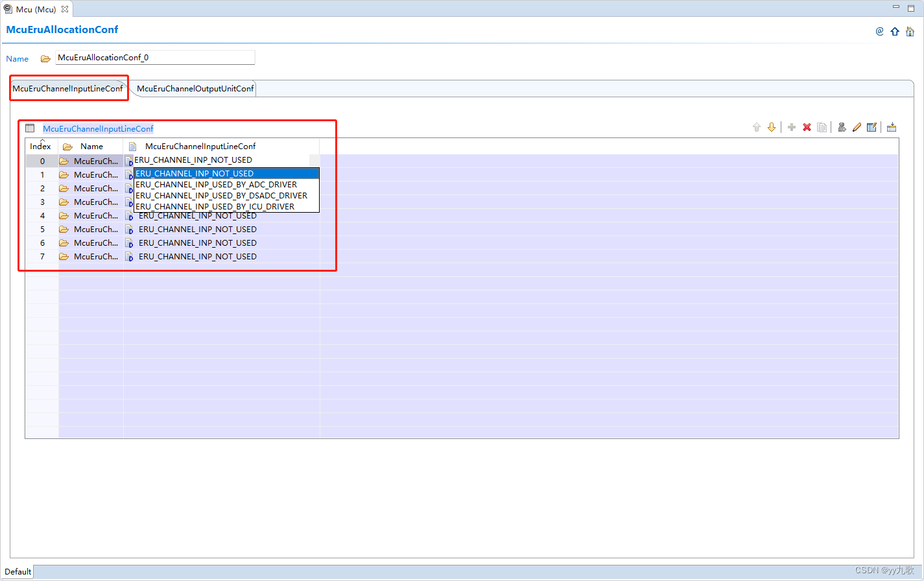The image size is (924, 581).
Task: Click the person-with-plus toolbar icon
Action: tap(842, 127)
